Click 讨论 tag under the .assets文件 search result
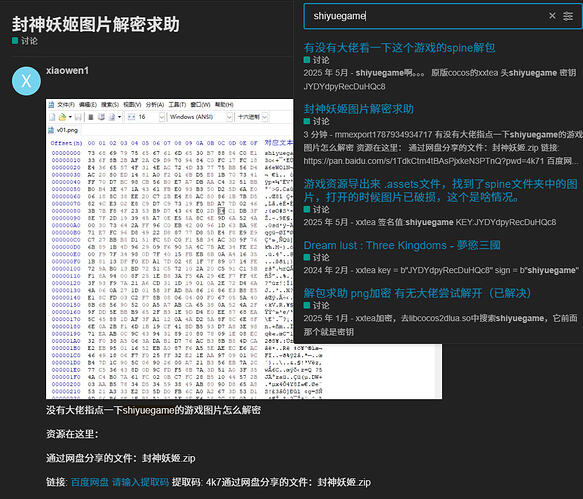 [316, 209]
